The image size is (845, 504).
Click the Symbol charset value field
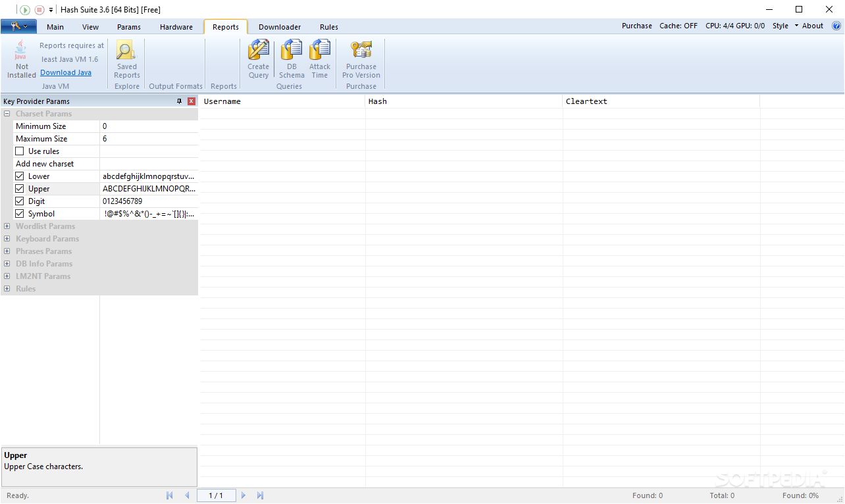(149, 214)
